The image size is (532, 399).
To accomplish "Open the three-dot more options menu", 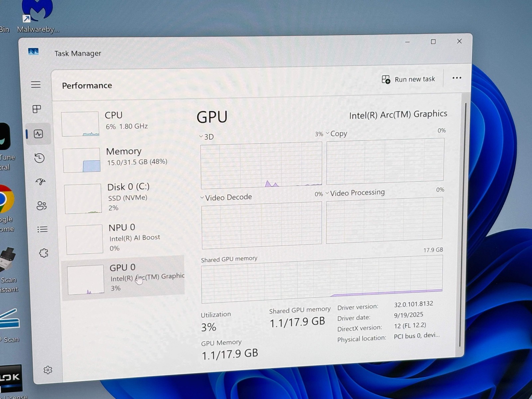I will (457, 78).
